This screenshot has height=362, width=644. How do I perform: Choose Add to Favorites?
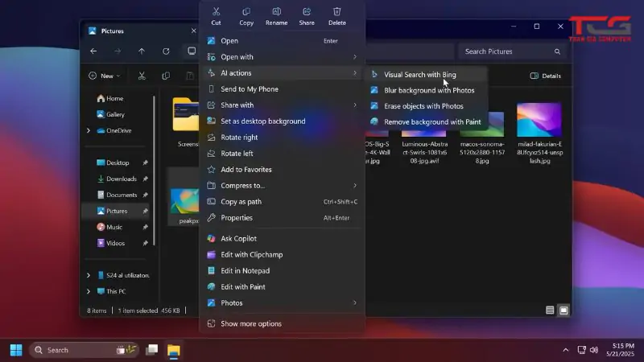283,170
